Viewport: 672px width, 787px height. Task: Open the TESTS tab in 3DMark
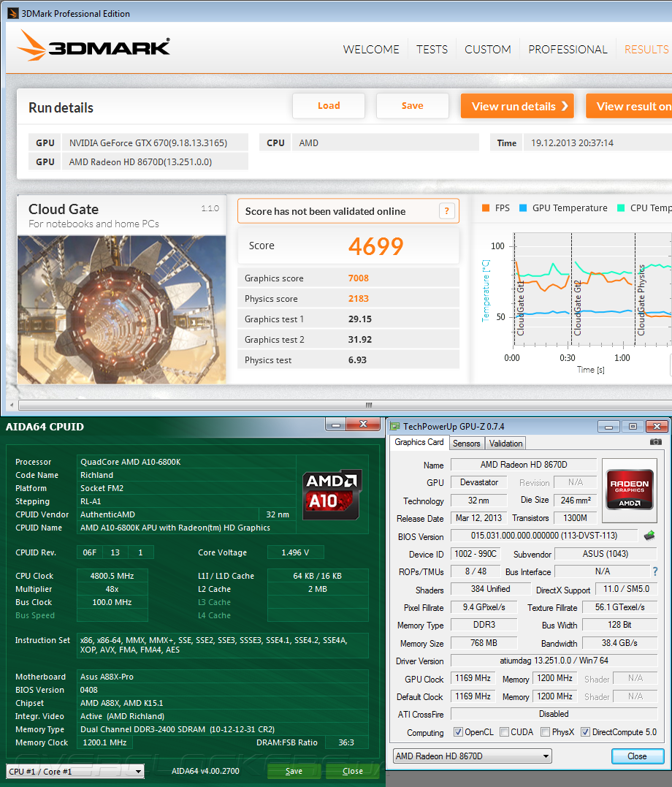coord(432,49)
